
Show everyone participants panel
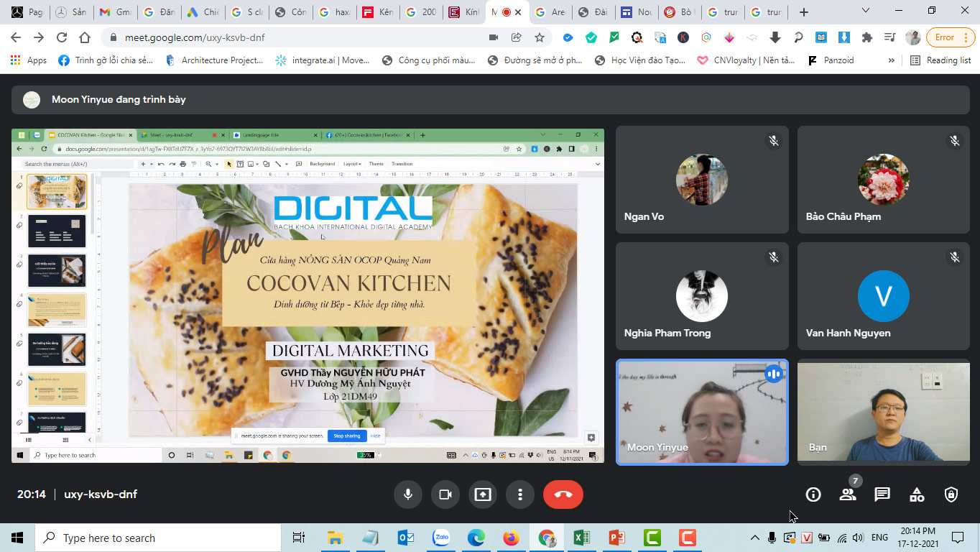coord(848,494)
